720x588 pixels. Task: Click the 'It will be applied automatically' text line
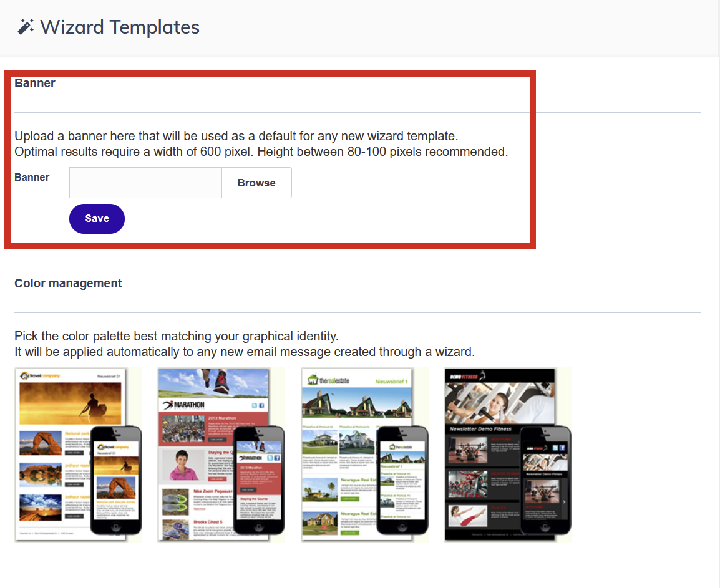[245, 352]
